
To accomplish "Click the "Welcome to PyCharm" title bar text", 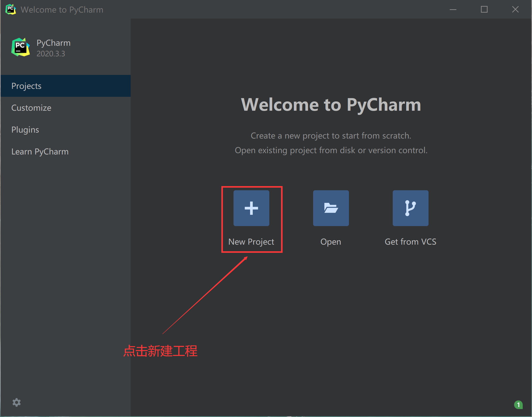I will click(62, 10).
